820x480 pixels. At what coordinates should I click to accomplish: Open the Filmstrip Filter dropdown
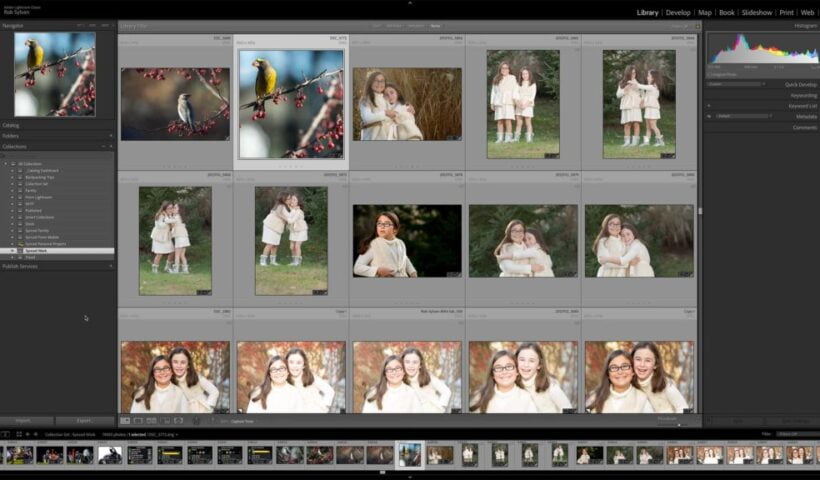tap(792, 434)
